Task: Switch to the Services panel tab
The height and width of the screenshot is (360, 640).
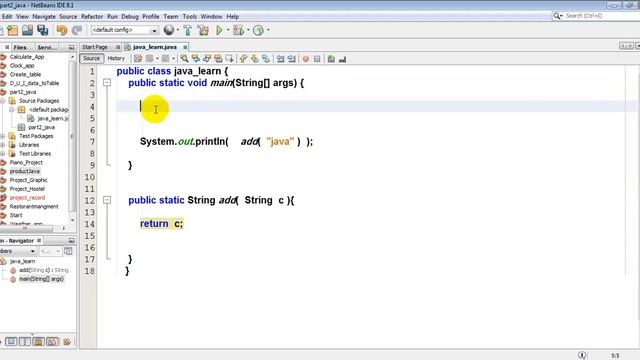Action: click(x=47, y=47)
